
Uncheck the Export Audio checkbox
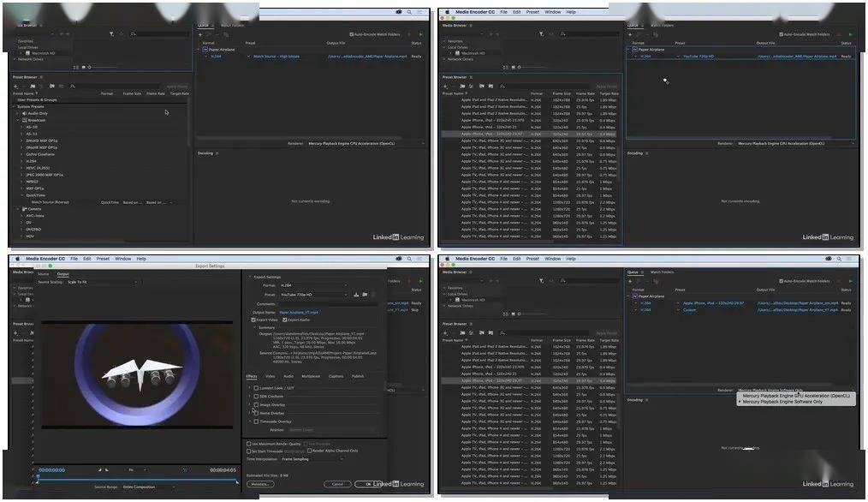(285, 320)
